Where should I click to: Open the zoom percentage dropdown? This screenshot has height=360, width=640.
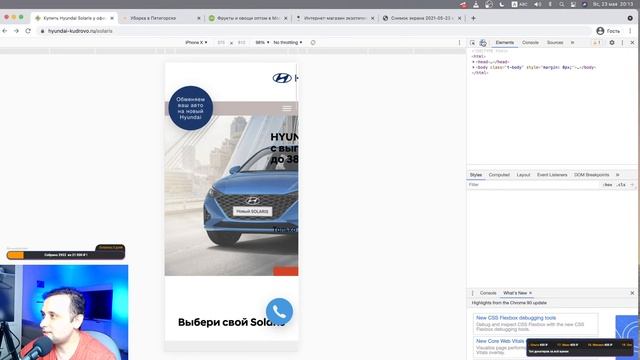click(x=262, y=42)
